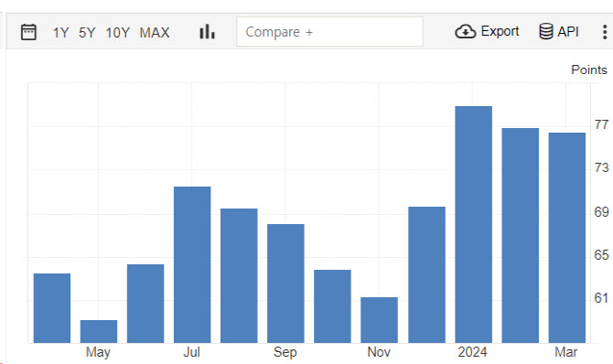
Task: Select the 5Y time range
Action: pyautogui.click(x=87, y=32)
